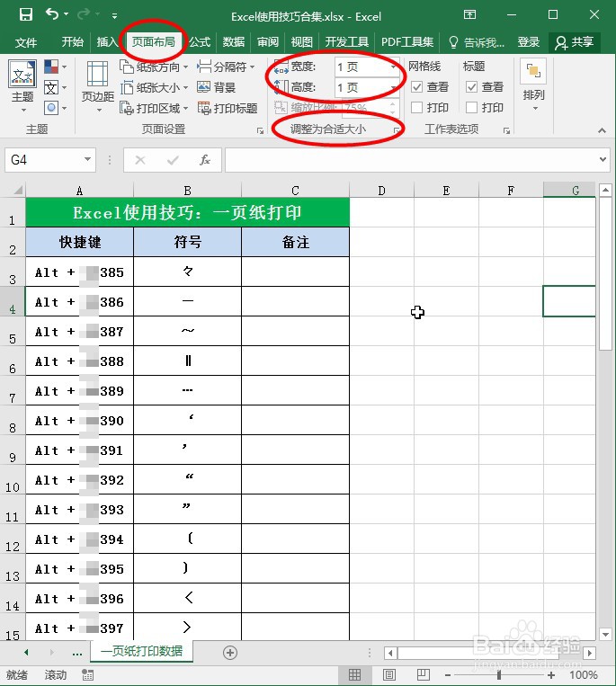Screen dimensions: 616x686
Task: Click the Share (共享) button
Action: click(574, 42)
